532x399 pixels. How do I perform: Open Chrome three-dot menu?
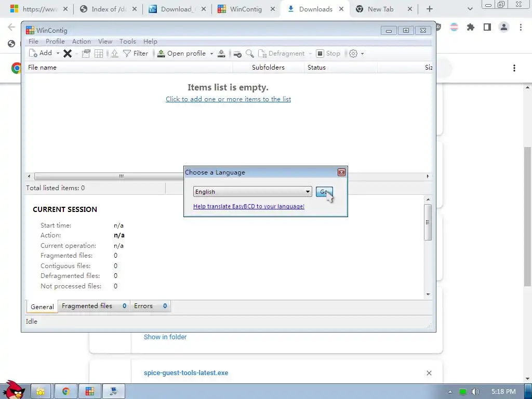pyautogui.click(x=521, y=27)
